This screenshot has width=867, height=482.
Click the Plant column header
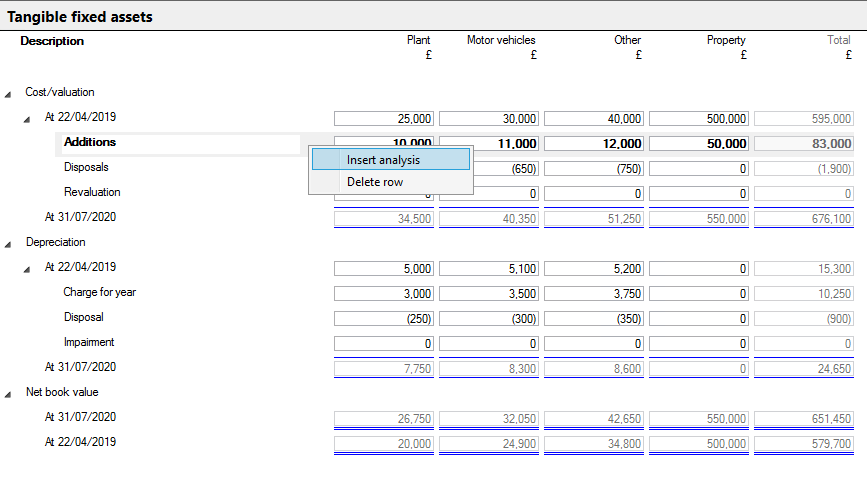tap(419, 40)
